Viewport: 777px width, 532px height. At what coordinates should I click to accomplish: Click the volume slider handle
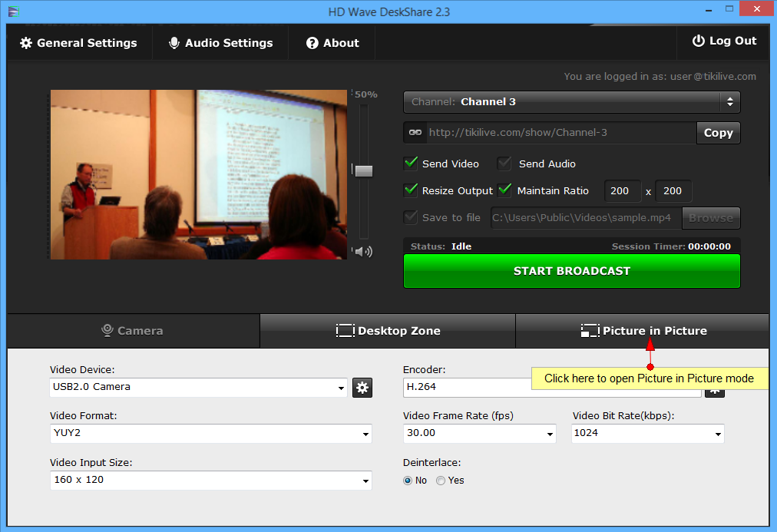tap(363, 170)
